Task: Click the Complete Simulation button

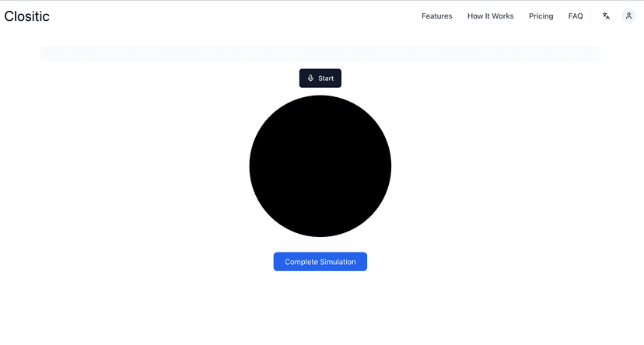Action: click(320, 262)
